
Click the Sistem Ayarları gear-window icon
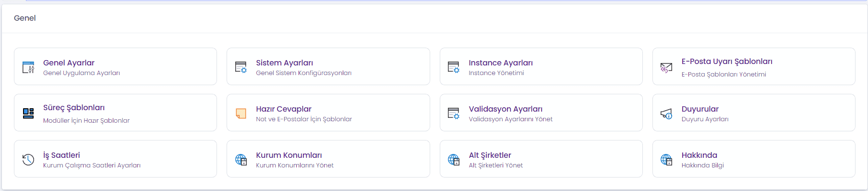(241, 67)
